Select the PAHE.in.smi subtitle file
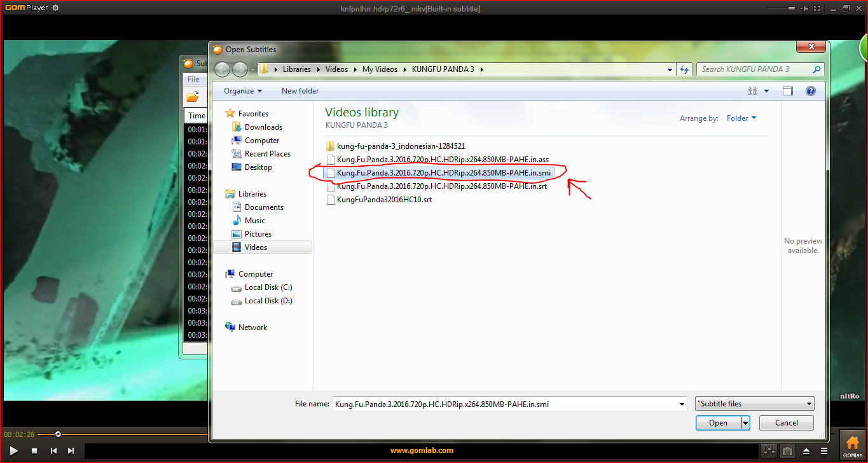Image resolution: width=868 pixels, height=463 pixels. tap(438, 172)
